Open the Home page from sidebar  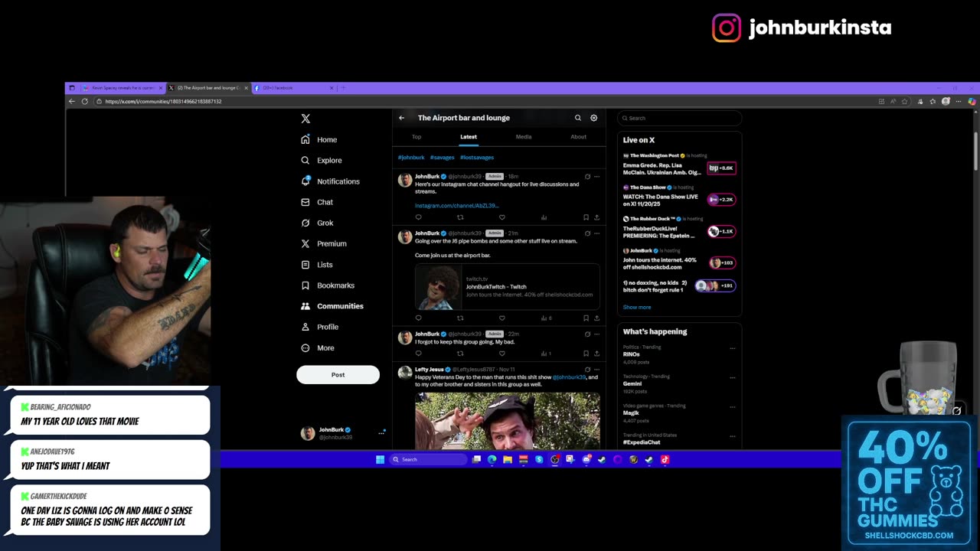click(x=319, y=139)
